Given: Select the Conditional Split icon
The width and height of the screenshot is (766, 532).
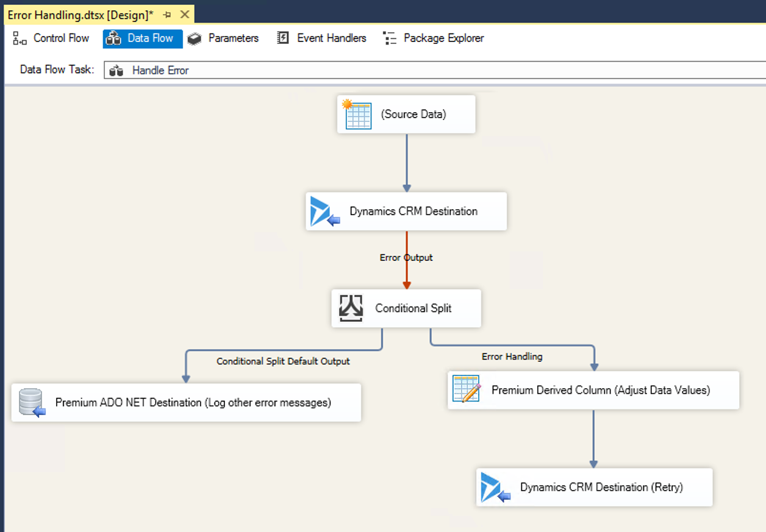Looking at the screenshot, I should (351, 308).
